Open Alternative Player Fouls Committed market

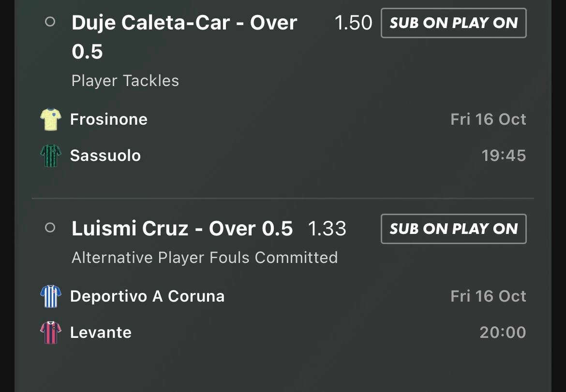205,258
